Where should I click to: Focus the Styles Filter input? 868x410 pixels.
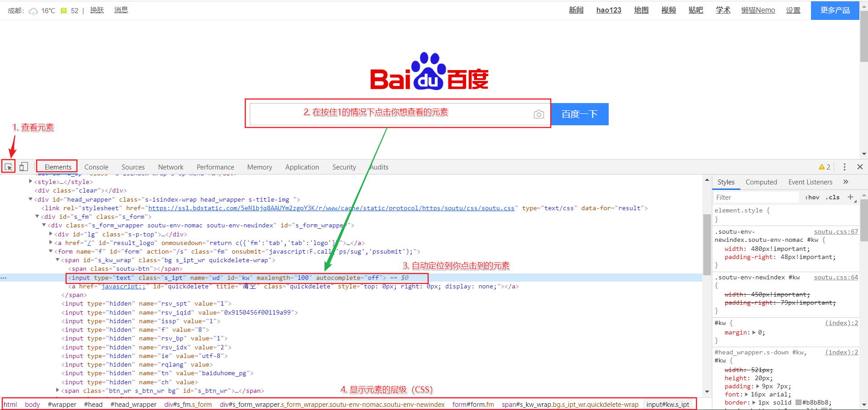tap(756, 197)
